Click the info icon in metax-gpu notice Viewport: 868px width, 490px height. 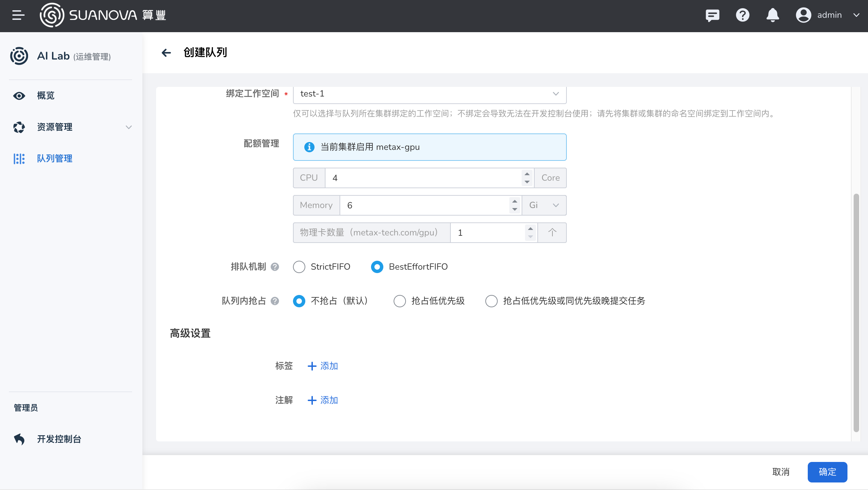coord(309,147)
